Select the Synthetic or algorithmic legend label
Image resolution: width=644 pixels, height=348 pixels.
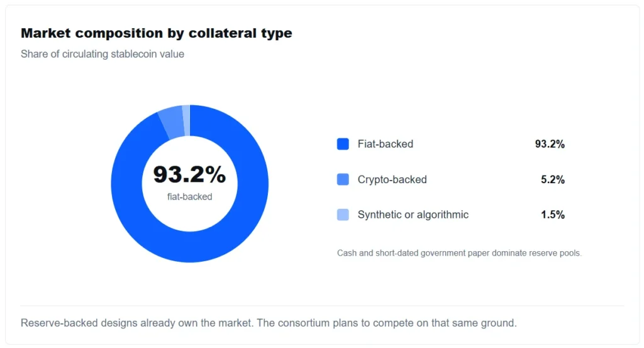(413, 215)
